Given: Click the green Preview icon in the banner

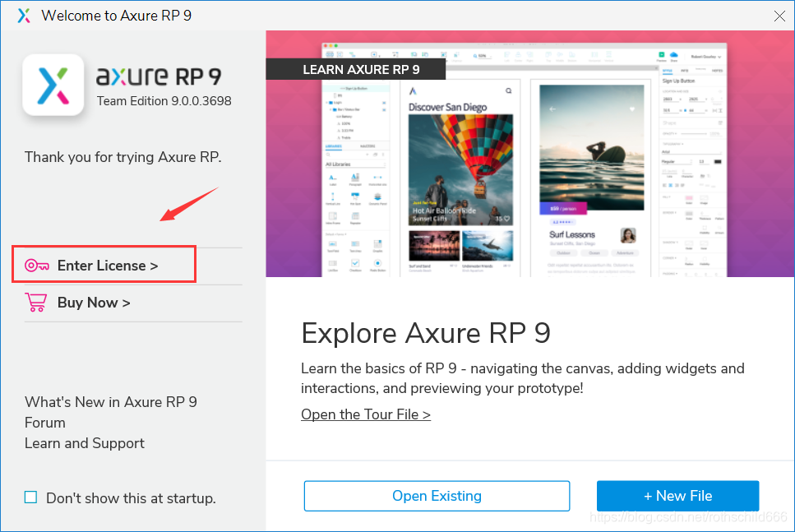Looking at the screenshot, I should tap(662, 55).
